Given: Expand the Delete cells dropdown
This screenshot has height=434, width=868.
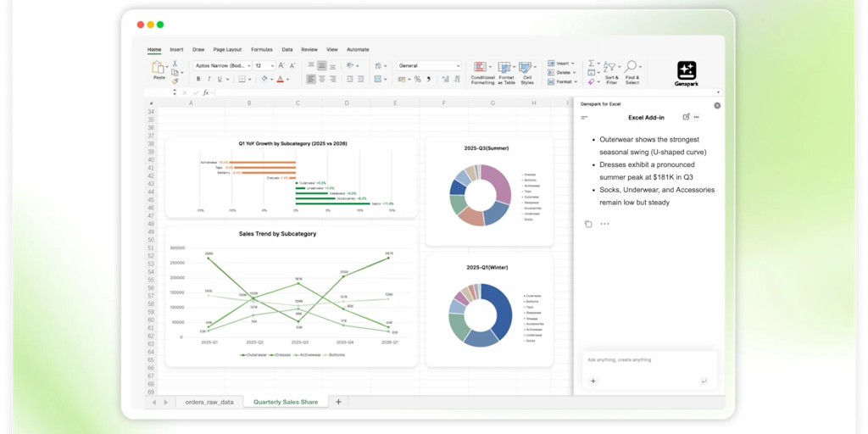Looking at the screenshot, I should 574,73.
